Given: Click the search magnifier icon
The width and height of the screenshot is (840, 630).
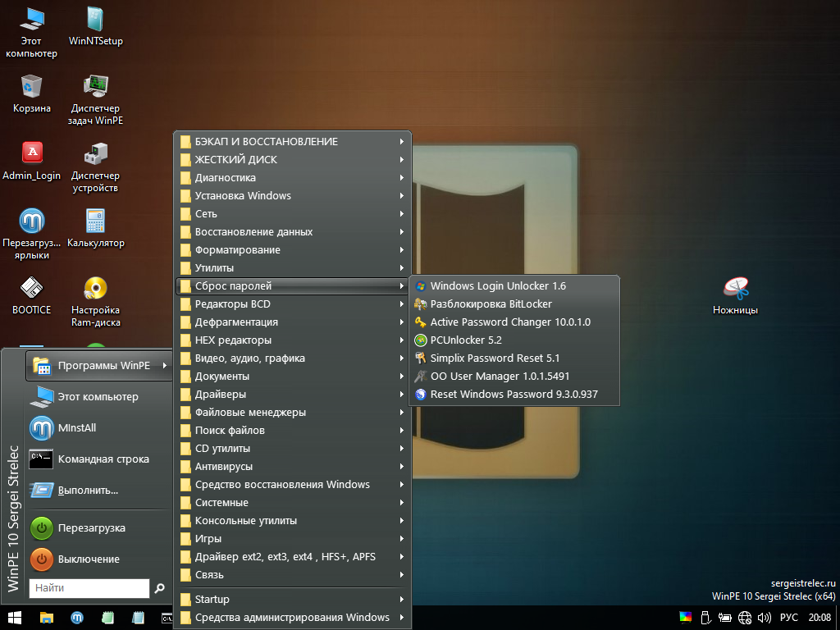Looking at the screenshot, I should [160, 588].
